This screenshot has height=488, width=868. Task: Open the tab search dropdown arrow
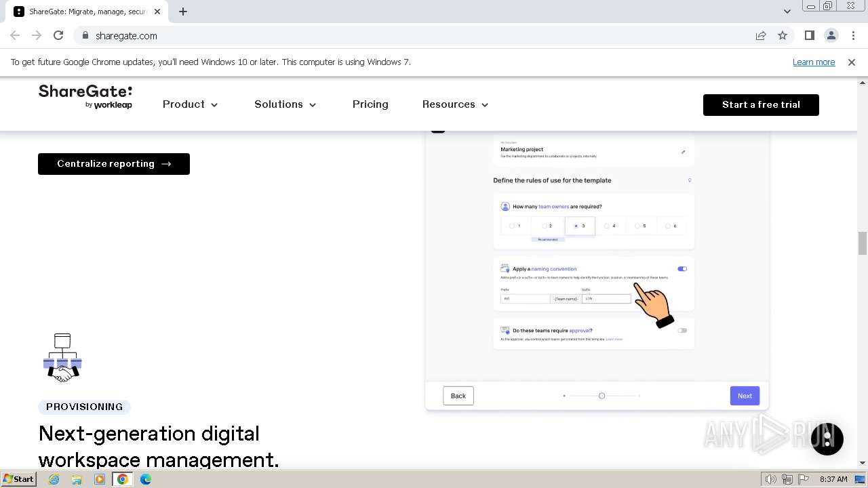click(787, 12)
